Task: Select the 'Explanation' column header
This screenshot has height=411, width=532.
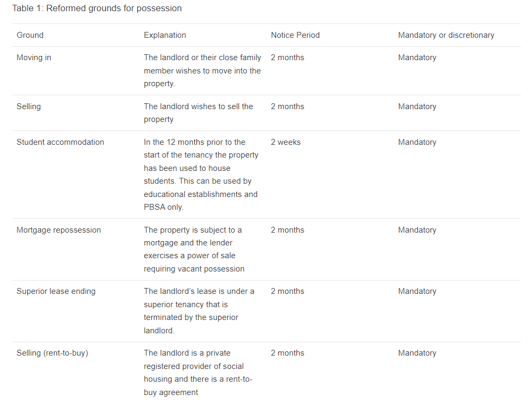Action: [x=164, y=35]
